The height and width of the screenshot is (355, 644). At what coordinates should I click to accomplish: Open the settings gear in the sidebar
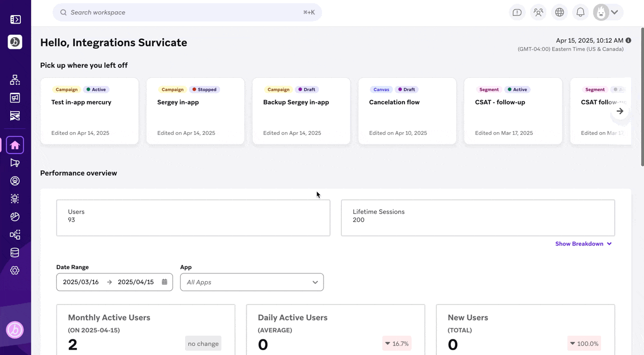(15, 270)
